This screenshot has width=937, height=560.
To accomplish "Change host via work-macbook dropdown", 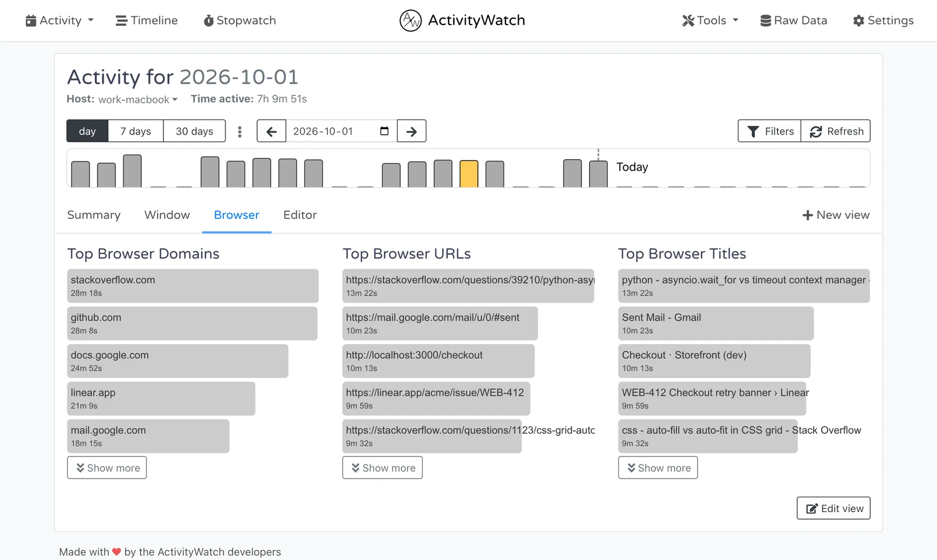I will [x=138, y=99].
